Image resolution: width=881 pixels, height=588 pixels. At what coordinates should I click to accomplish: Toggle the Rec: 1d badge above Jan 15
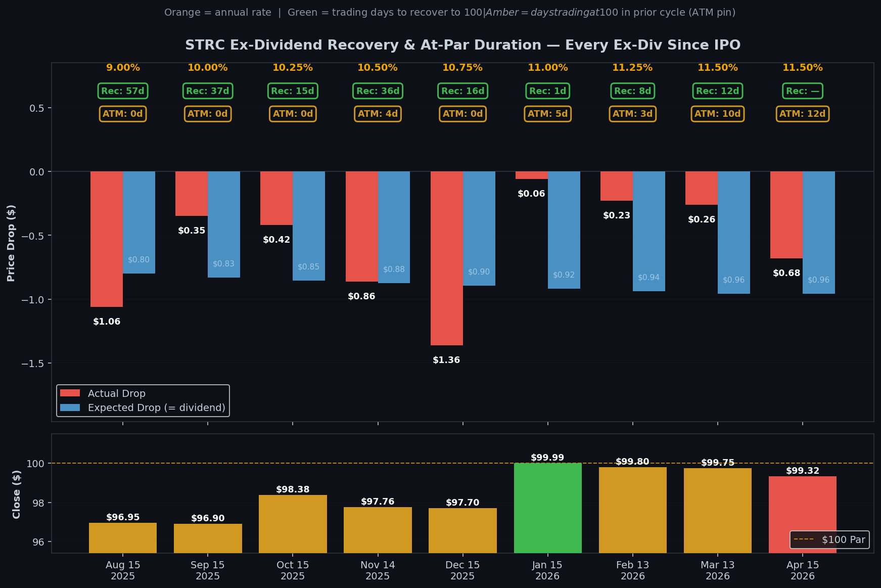pyautogui.click(x=547, y=91)
